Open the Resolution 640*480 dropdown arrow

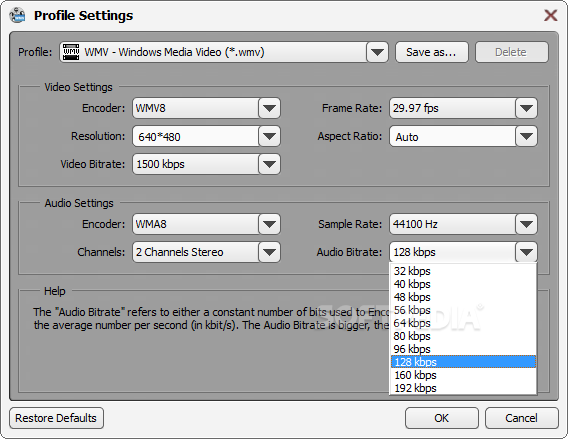pos(269,136)
